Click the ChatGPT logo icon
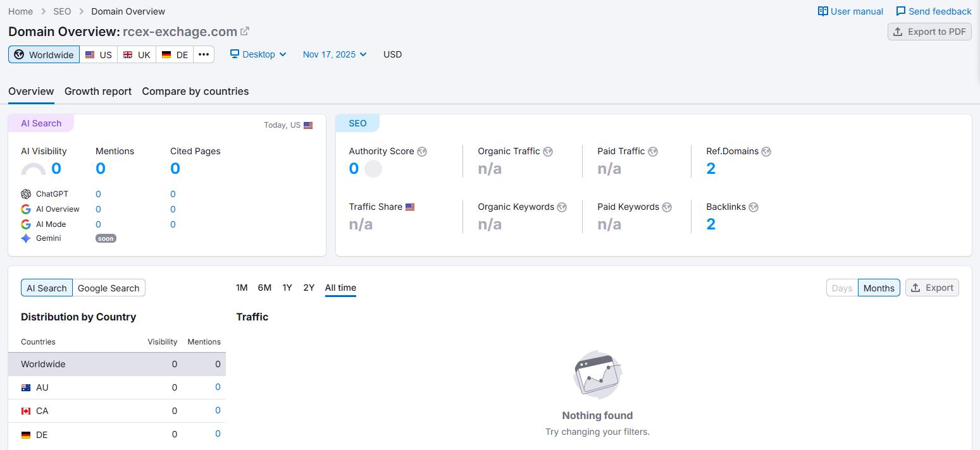The height and width of the screenshot is (450, 980). (x=26, y=194)
